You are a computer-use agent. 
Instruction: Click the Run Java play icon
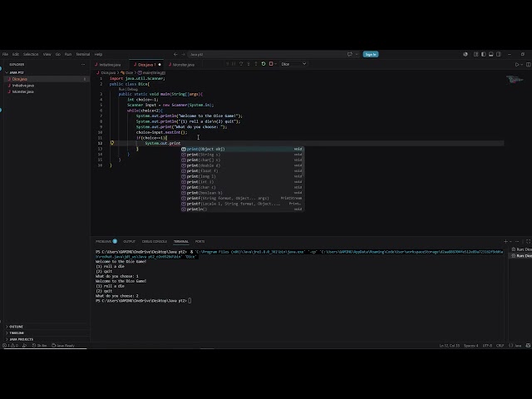(x=517, y=65)
